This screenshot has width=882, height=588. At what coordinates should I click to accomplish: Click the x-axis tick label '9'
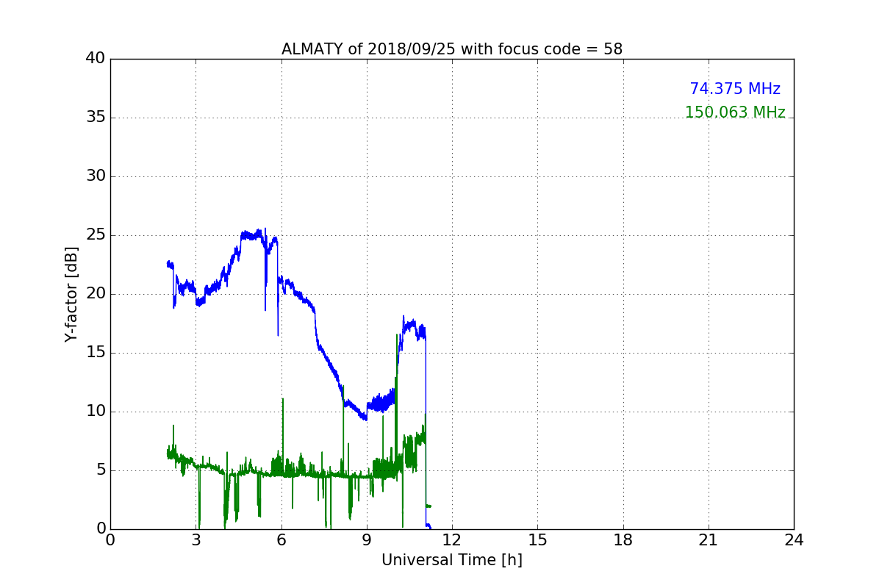(367, 540)
